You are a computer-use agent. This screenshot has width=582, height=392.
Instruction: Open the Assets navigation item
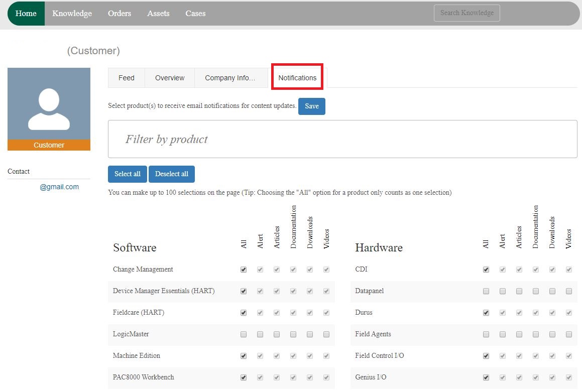[158, 14]
